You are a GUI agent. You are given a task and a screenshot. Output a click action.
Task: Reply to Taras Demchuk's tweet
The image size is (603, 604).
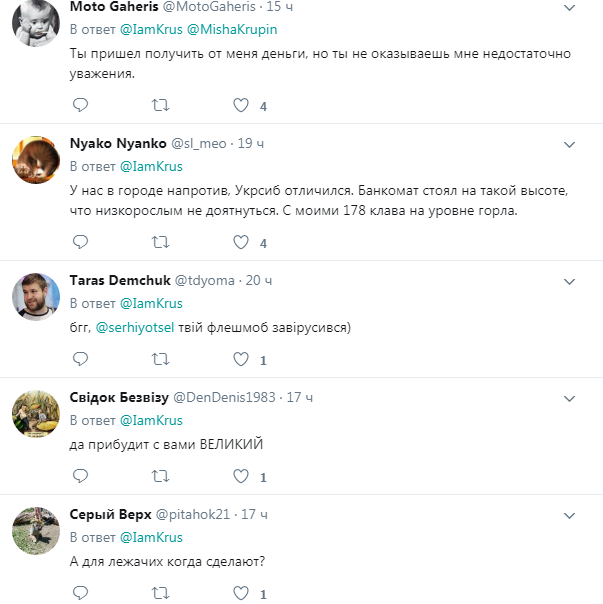point(81,359)
